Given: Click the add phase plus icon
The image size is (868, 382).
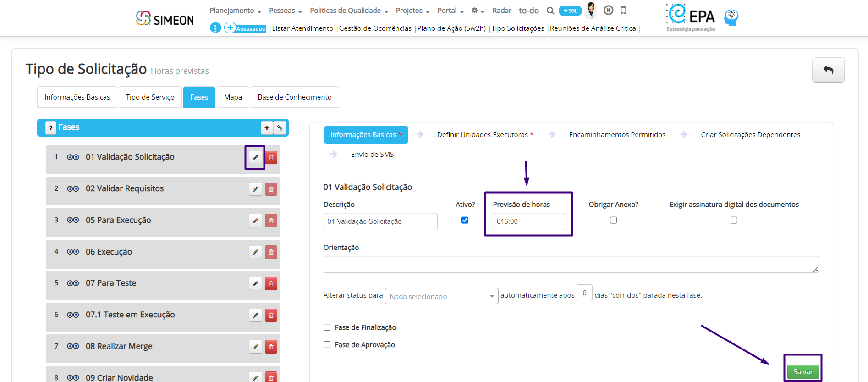Looking at the screenshot, I should pos(267,128).
